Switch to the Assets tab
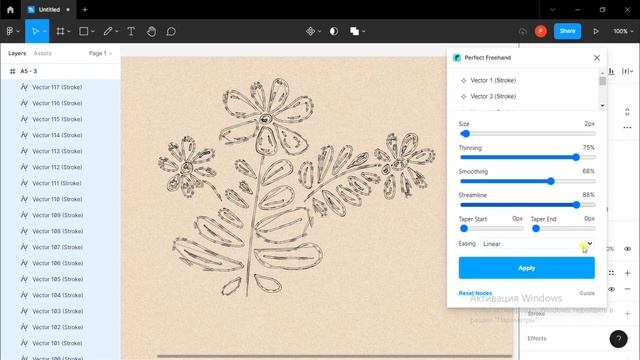Screen dimensions: 640x360 42,53
